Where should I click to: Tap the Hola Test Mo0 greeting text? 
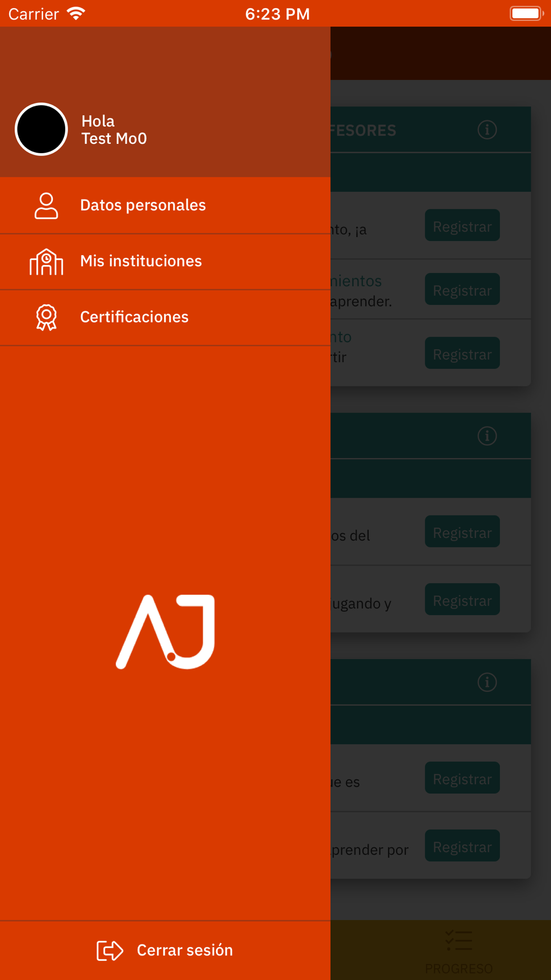click(114, 130)
